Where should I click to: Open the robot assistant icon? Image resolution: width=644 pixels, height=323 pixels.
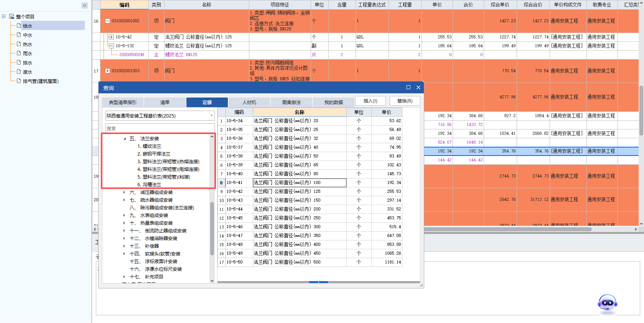click(608, 304)
